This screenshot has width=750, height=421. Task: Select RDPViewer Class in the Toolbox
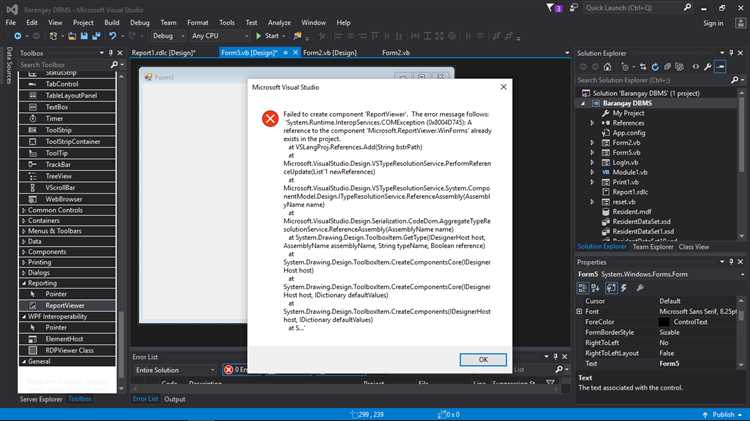pos(67,350)
